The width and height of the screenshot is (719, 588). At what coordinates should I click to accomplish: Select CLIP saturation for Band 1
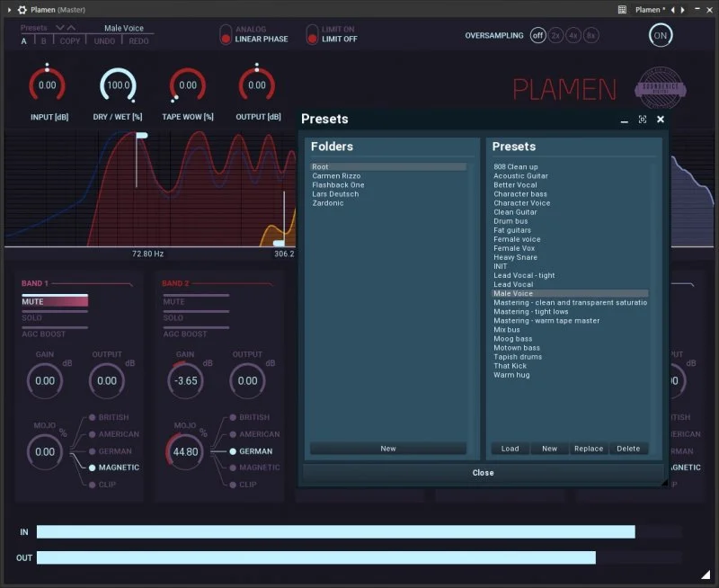[102, 485]
